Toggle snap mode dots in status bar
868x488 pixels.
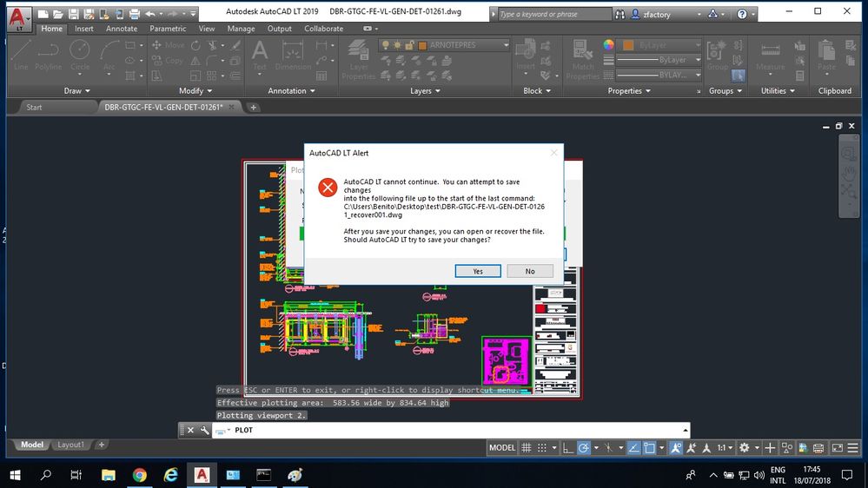542,447
